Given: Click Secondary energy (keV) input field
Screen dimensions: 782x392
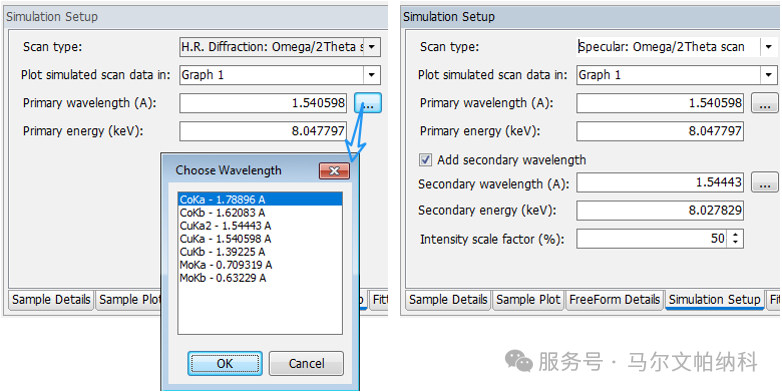Looking at the screenshot, I should point(660,210).
